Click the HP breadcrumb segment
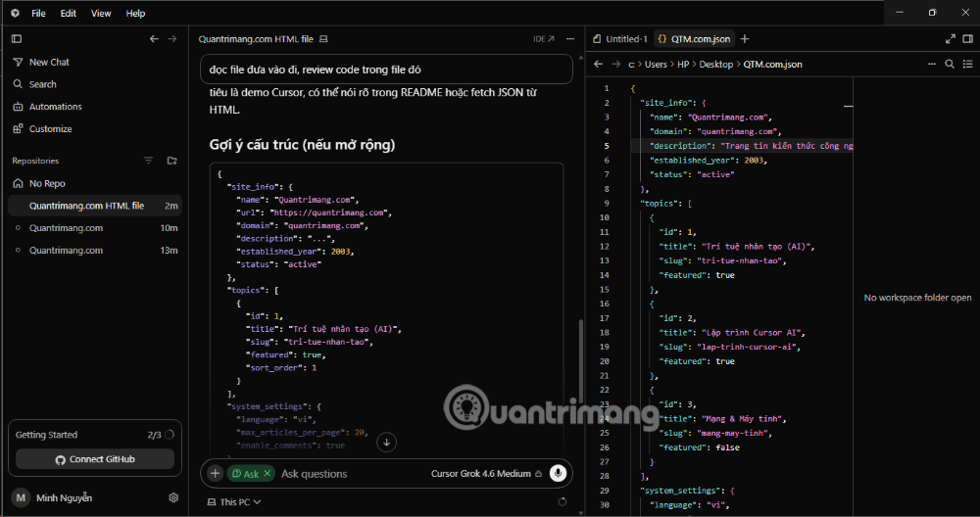 (x=683, y=65)
